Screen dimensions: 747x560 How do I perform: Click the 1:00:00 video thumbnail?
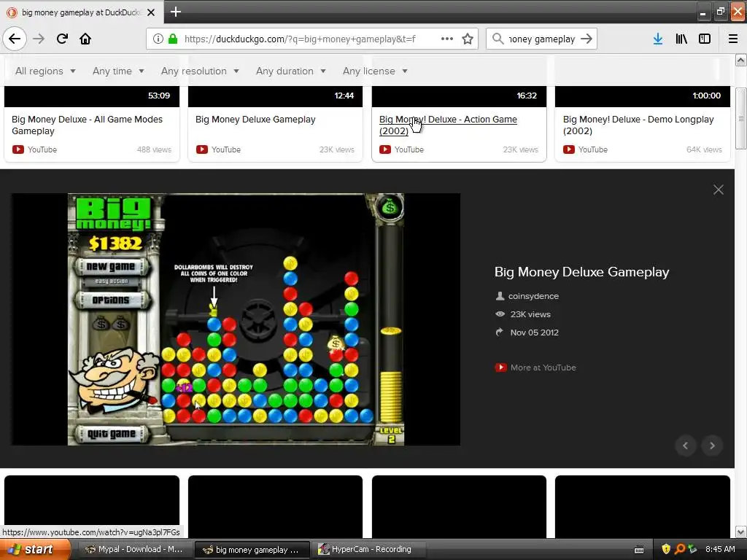point(643,96)
